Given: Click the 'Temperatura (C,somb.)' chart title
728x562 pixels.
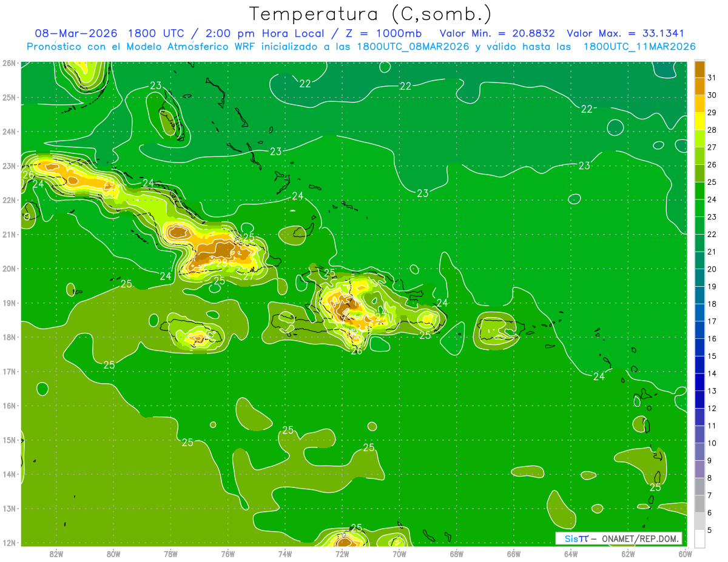Looking at the screenshot, I should [x=371, y=14].
